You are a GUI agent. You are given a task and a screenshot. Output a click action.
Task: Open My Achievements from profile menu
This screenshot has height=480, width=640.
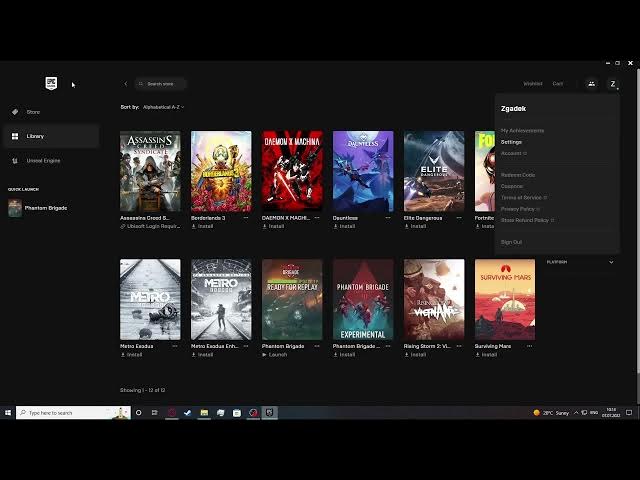[522, 131]
